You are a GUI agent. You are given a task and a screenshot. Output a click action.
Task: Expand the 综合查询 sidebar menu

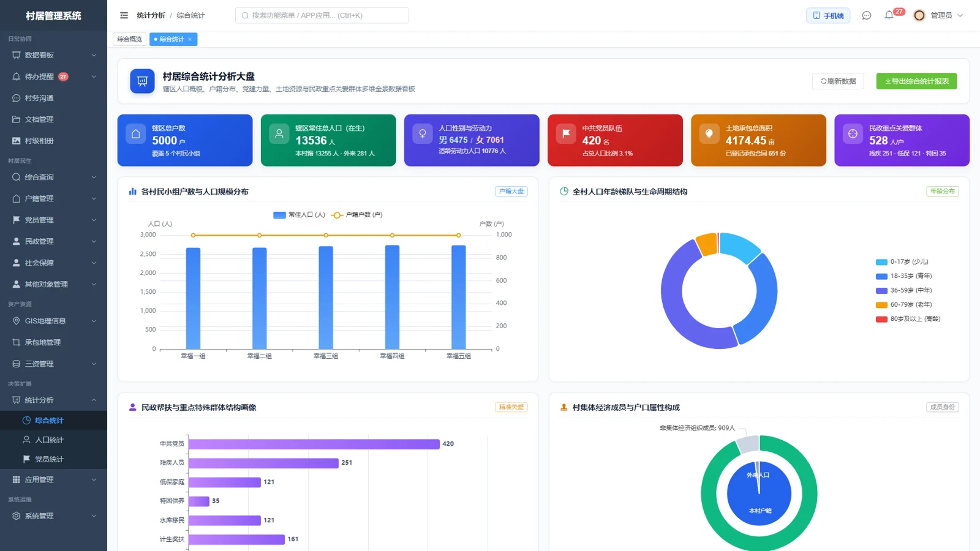(53, 177)
